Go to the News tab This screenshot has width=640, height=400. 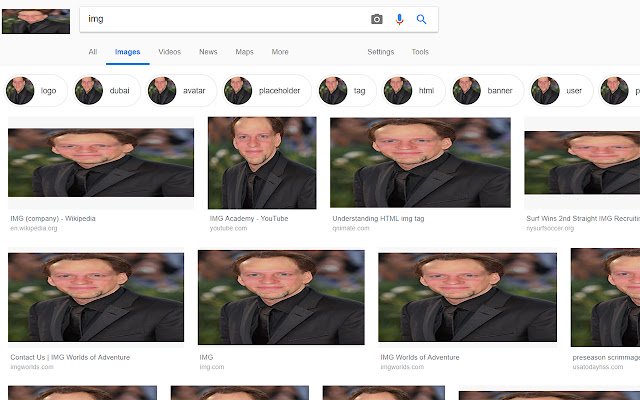click(208, 52)
